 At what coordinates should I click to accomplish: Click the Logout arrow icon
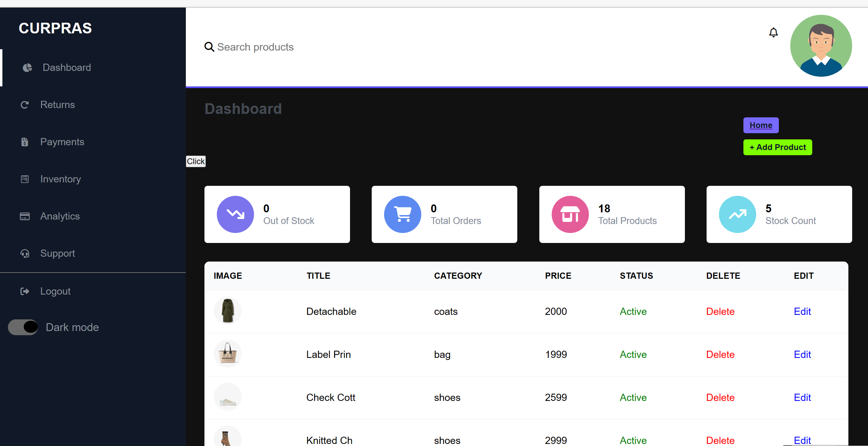tap(24, 291)
